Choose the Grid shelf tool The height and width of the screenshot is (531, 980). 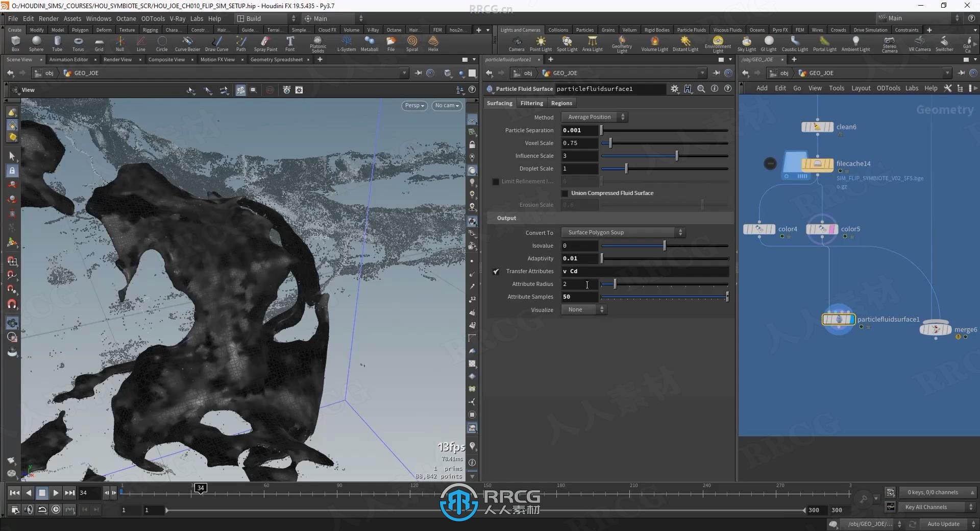tap(99, 43)
